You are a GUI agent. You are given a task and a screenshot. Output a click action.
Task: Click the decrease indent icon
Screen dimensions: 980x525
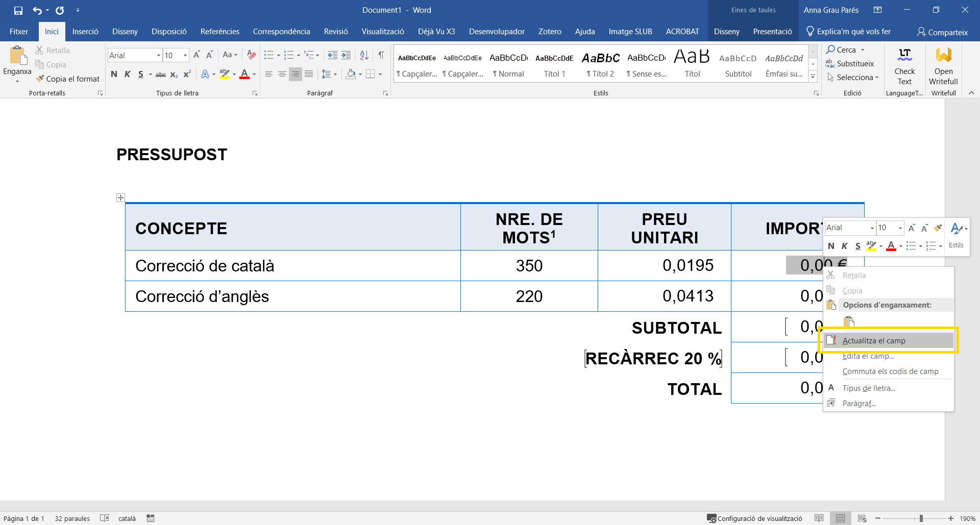coord(332,55)
